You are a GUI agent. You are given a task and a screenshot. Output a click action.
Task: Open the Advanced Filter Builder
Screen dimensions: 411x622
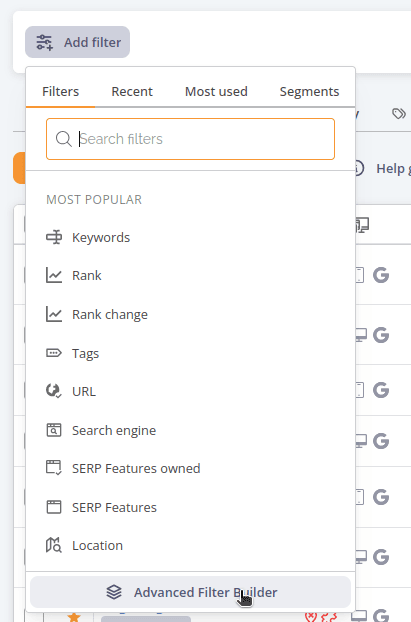pyautogui.click(x=190, y=592)
